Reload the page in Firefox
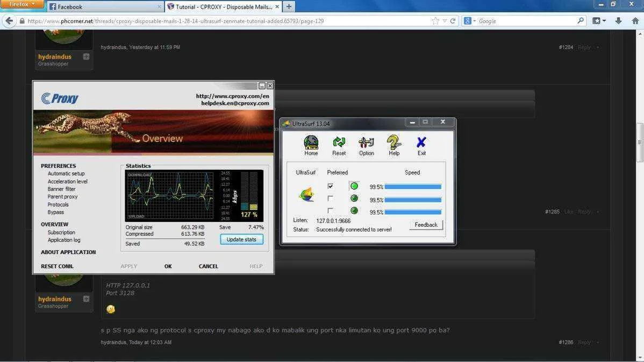This screenshot has height=362, width=644. pos(453,21)
